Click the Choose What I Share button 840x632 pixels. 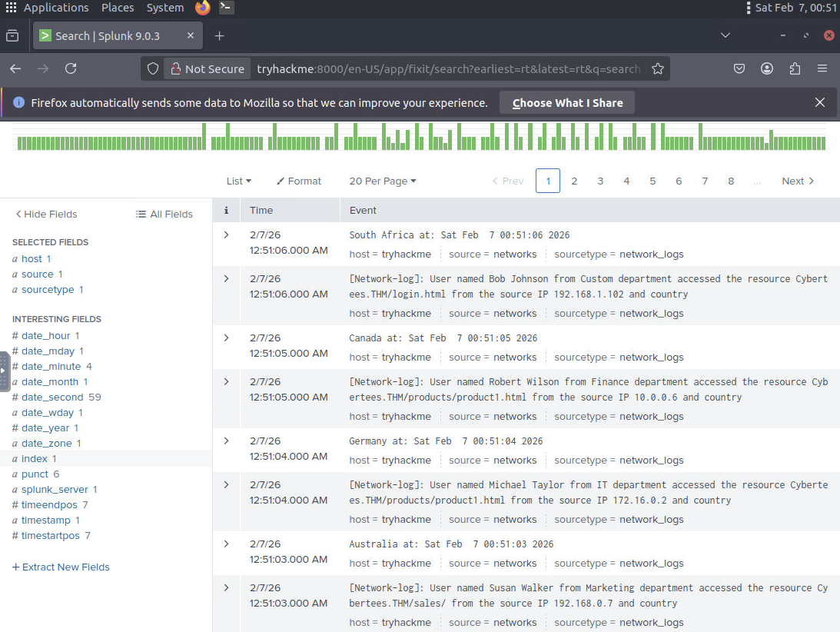point(567,103)
